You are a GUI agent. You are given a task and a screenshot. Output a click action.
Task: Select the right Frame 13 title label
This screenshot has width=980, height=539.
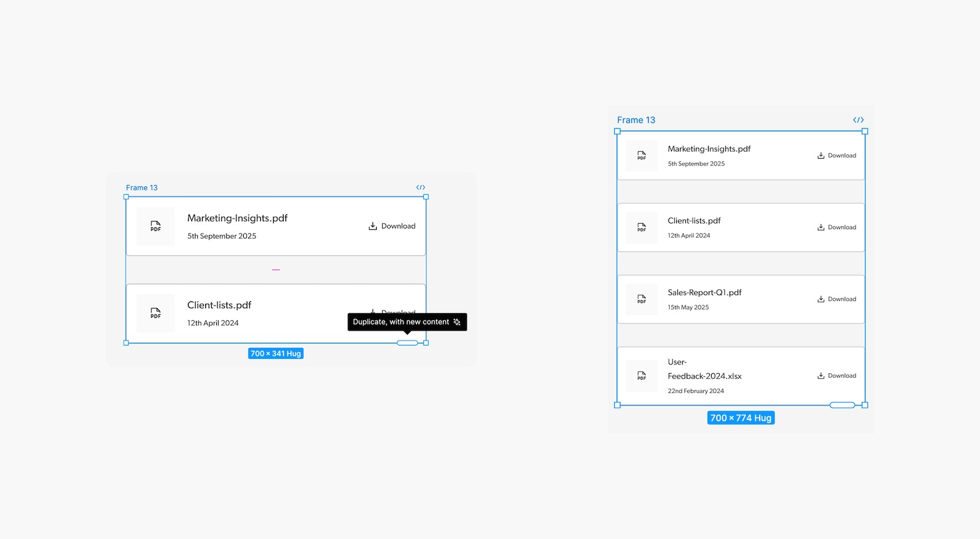coord(636,120)
